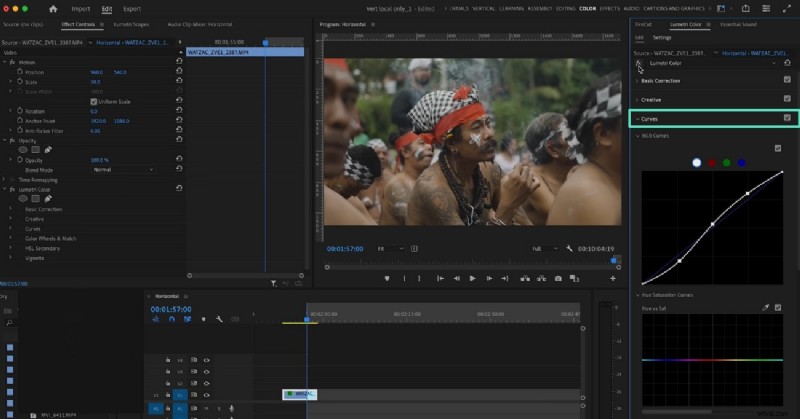Toggle Lumetri Color fx bypass in Lumetri panel
Screen dimensions: 800x419
point(638,63)
